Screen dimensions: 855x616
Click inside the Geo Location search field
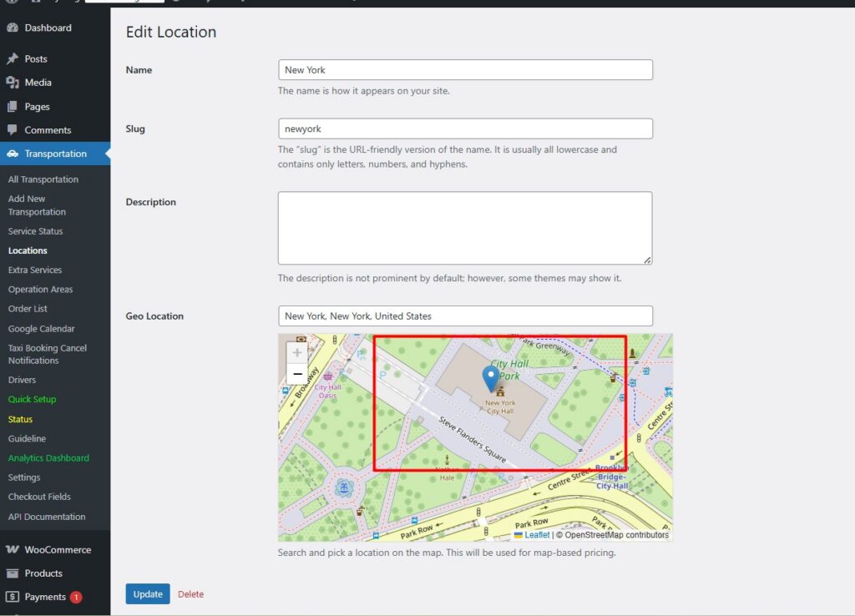pos(465,316)
